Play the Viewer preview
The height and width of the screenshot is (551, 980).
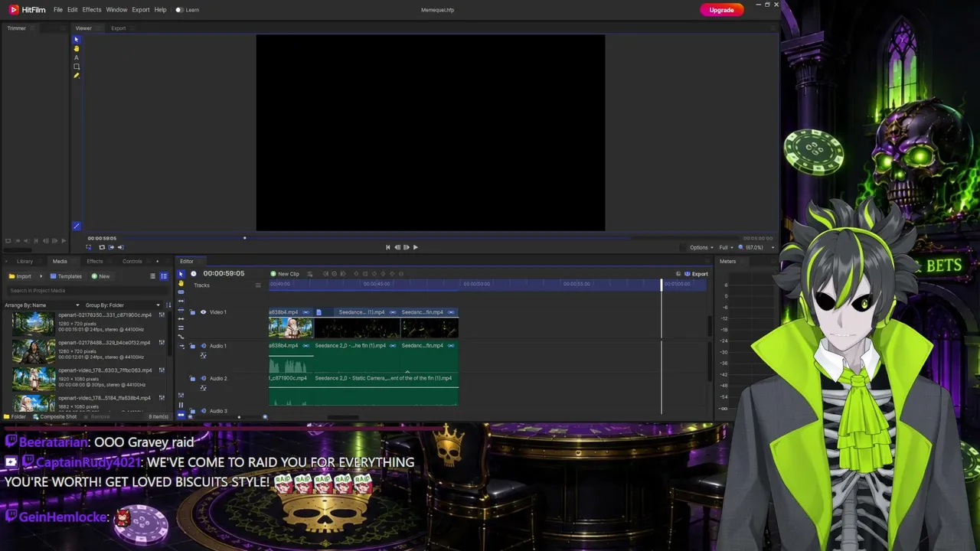(x=415, y=247)
